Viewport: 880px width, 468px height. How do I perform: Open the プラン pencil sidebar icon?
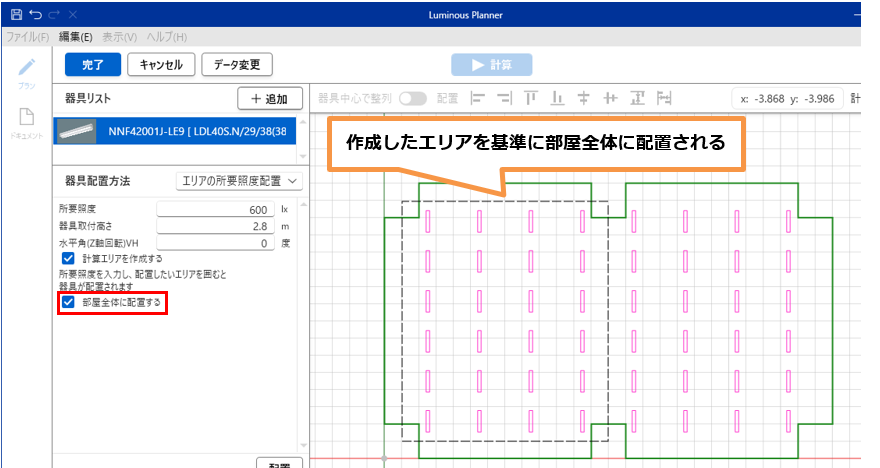(x=27, y=68)
